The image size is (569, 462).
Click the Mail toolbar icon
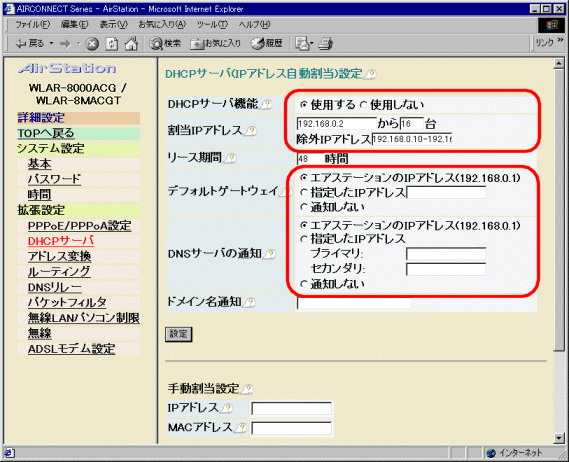click(302, 44)
